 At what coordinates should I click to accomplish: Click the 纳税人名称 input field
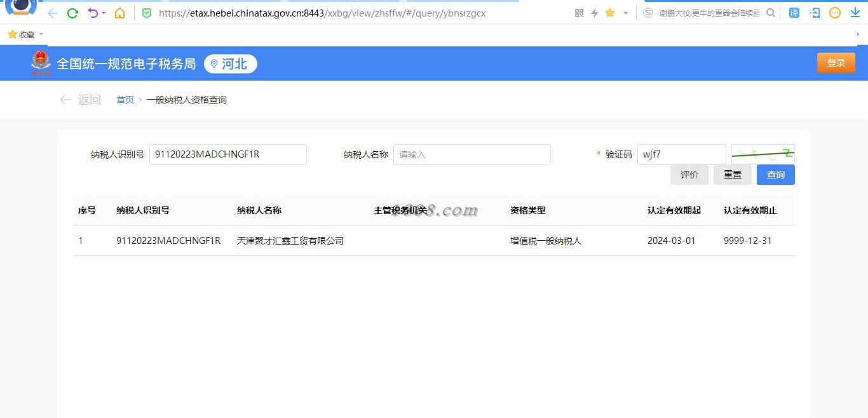[472, 154]
